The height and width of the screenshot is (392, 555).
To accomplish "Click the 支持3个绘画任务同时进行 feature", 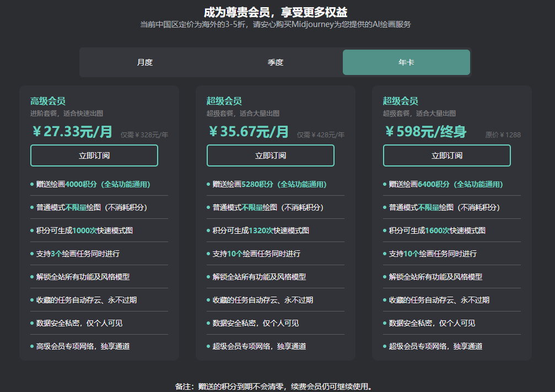I will coord(78,254).
